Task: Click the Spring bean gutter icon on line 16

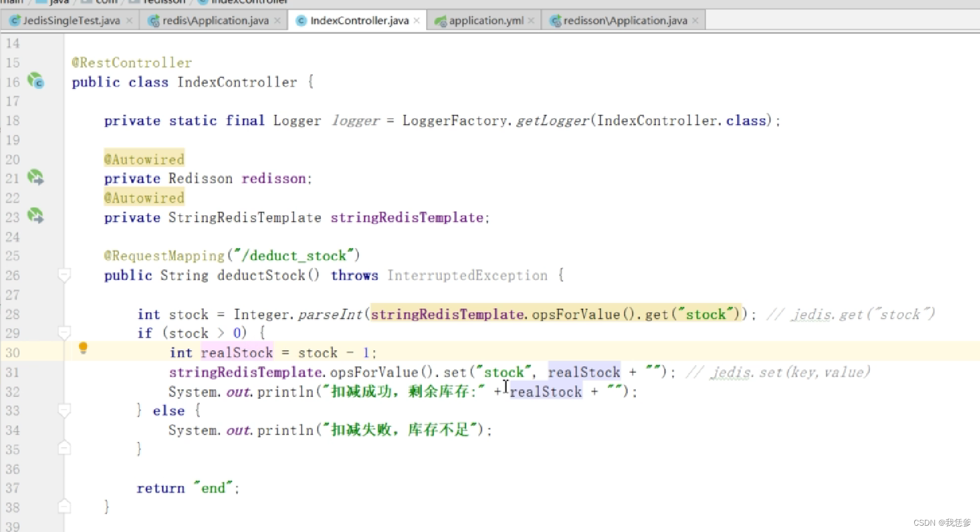Action: pos(36,81)
